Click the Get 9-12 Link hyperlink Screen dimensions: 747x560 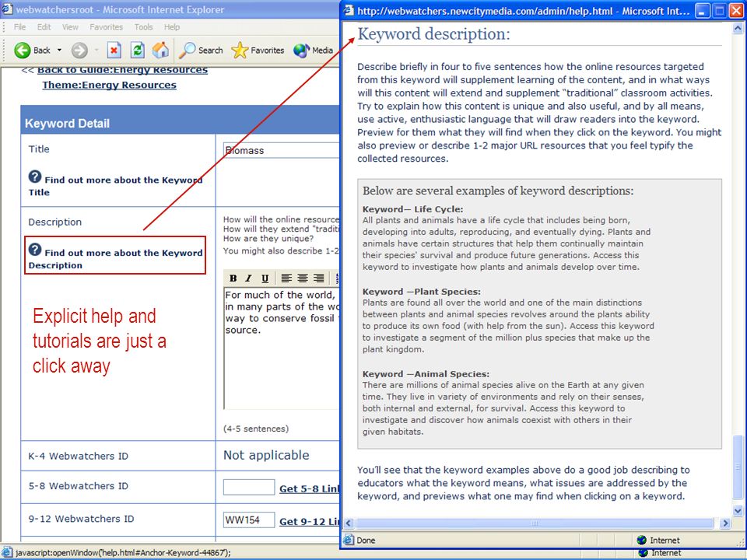pos(309,521)
